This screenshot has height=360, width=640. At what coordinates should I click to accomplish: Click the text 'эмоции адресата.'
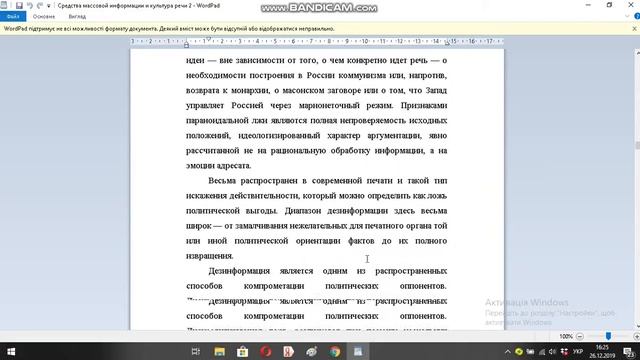(x=218, y=166)
